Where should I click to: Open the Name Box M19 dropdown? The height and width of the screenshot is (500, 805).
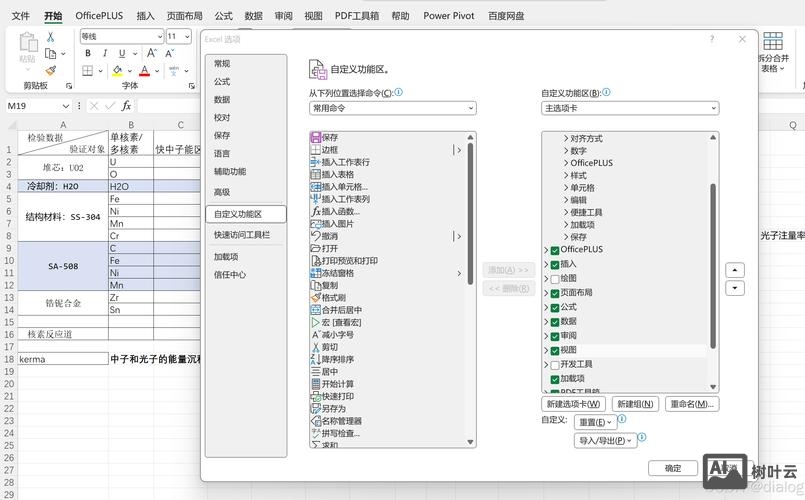coord(66,106)
